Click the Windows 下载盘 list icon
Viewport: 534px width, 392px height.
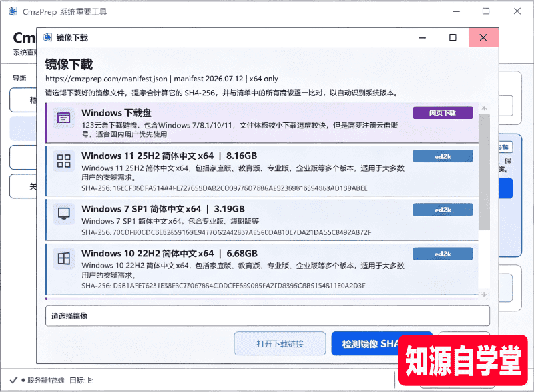pos(63,118)
